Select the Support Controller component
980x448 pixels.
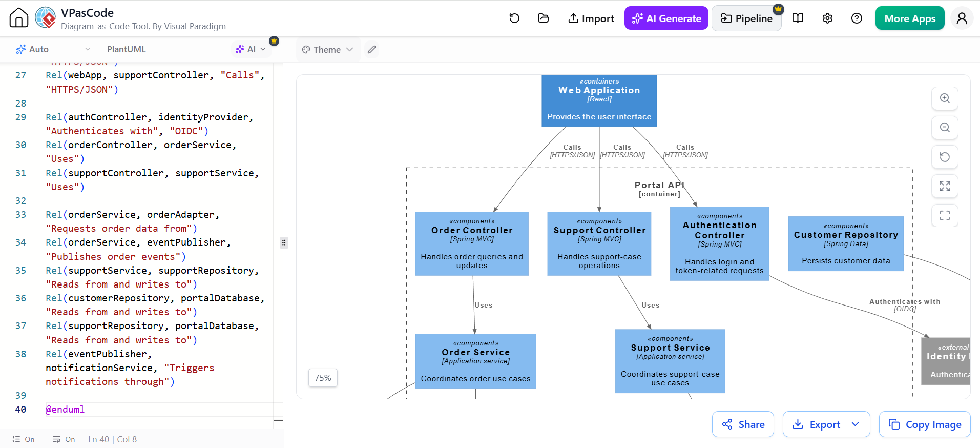[599, 243]
